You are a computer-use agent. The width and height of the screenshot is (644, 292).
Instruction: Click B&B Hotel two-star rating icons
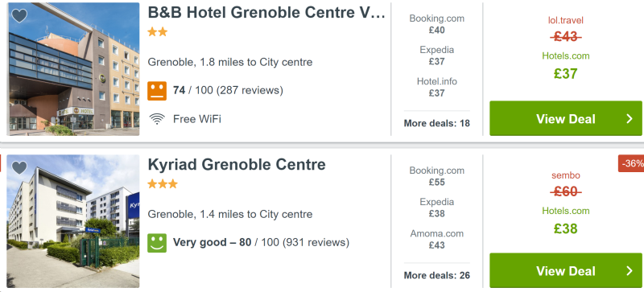pyautogui.click(x=157, y=32)
